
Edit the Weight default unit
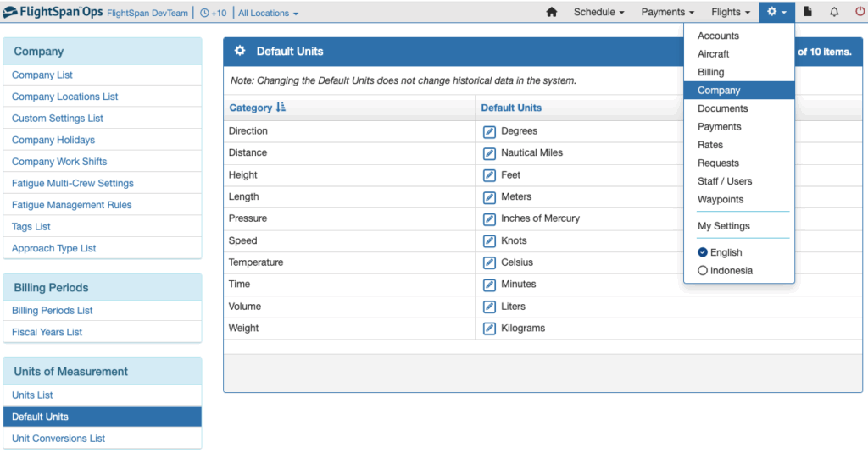(489, 329)
